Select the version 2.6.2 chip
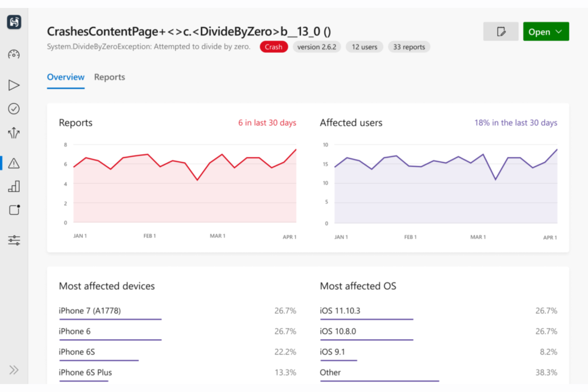The image size is (588, 392). tap(317, 46)
